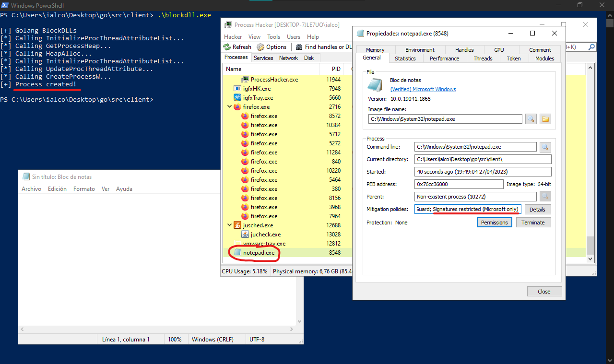Click the Terminate button
The height and width of the screenshot is (364, 614).
[x=533, y=223]
